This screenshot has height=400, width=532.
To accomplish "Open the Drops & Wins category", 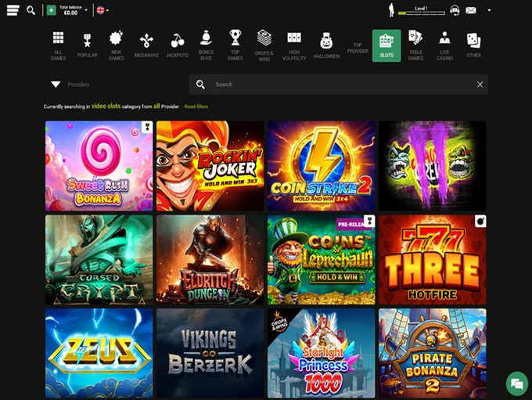I will tap(264, 45).
